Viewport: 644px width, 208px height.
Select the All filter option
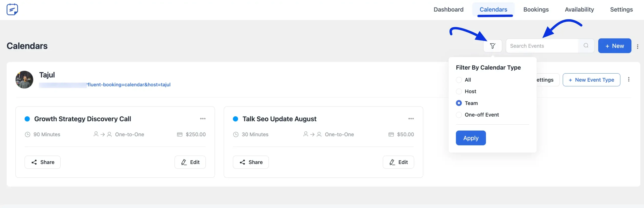[459, 80]
